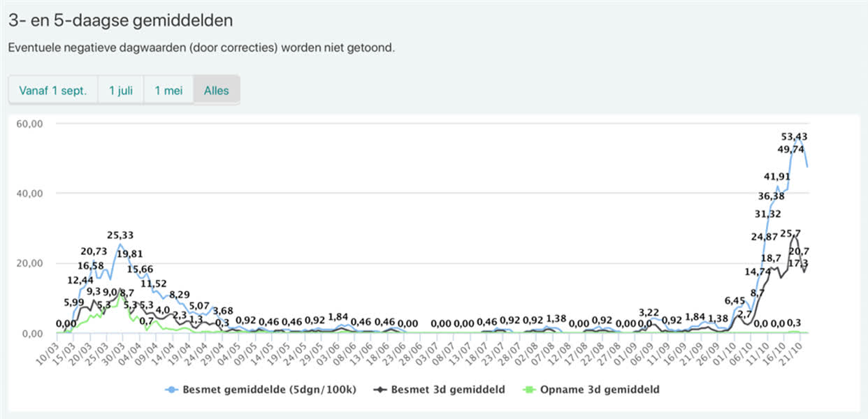Screen dimensions: 868x419
Task: Switch the chart range to '1 juli'
Action: 121,91
